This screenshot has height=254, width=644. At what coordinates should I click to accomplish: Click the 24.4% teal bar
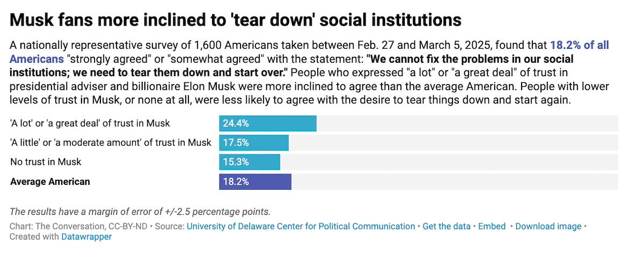click(267, 123)
